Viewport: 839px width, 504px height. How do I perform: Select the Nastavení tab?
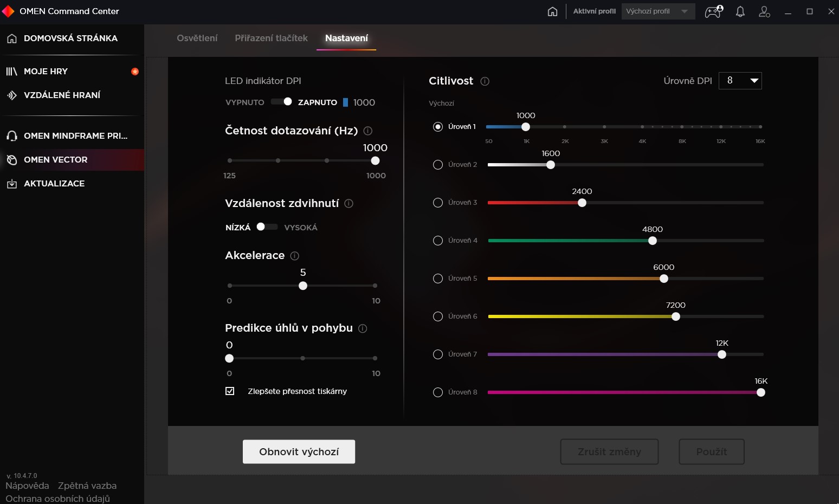346,38
